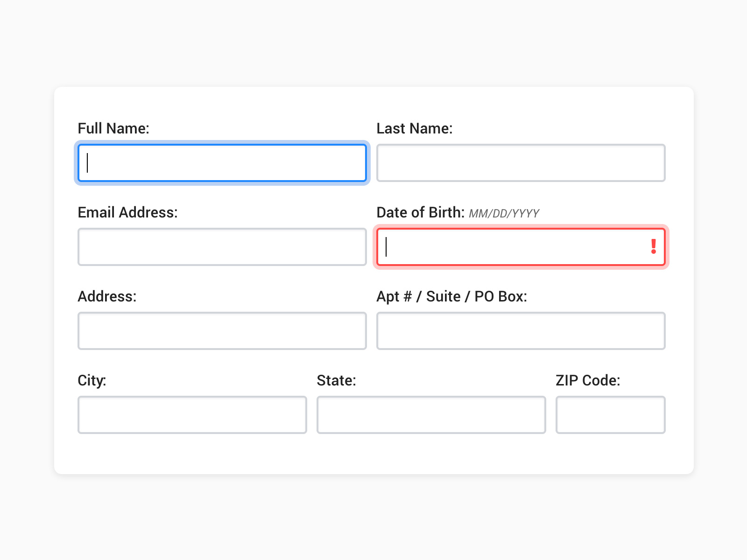This screenshot has height=560, width=747.
Task: Click the Email Address input field
Action: (222, 247)
